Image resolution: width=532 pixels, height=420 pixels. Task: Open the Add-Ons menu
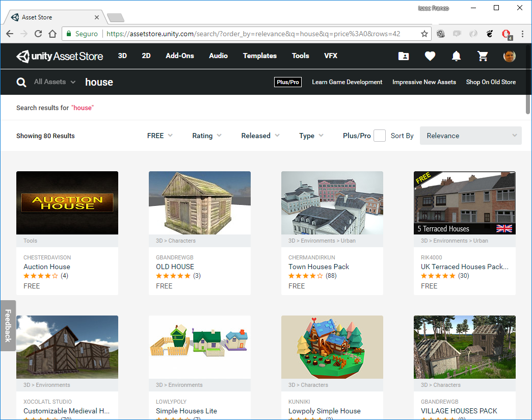[x=180, y=56]
